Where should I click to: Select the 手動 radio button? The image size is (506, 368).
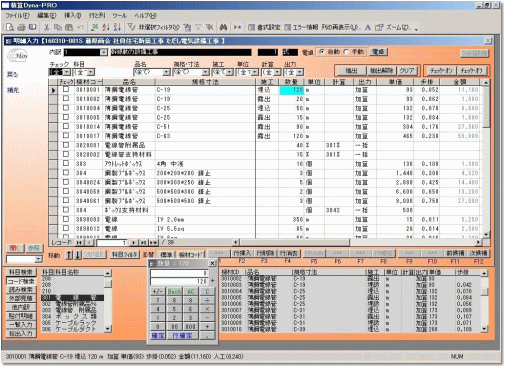coord(346,52)
